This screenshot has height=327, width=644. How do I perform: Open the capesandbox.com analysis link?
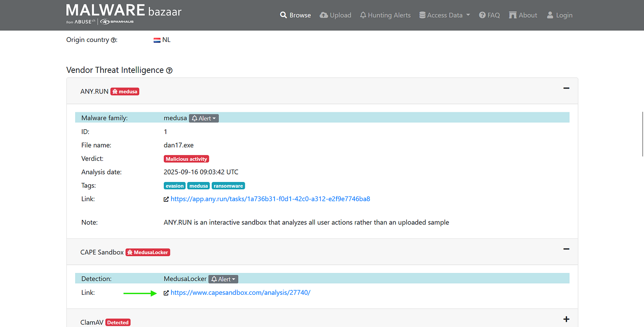(x=241, y=293)
